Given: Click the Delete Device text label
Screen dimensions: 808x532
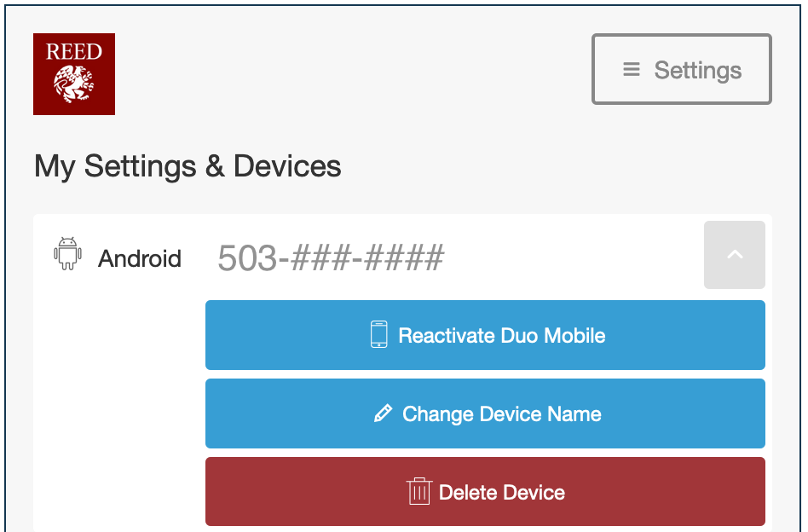Looking at the screenshot, I should [502, 492].
